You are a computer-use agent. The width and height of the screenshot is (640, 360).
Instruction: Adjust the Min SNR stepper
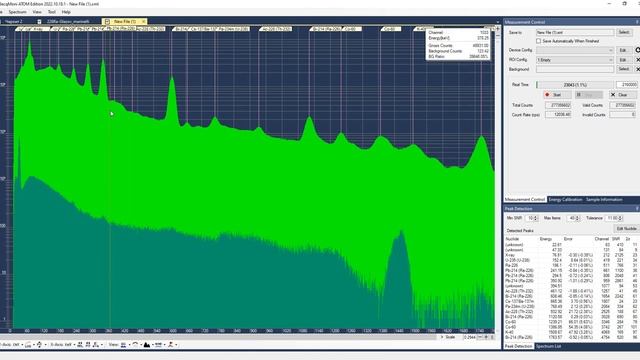coord(536,218)
